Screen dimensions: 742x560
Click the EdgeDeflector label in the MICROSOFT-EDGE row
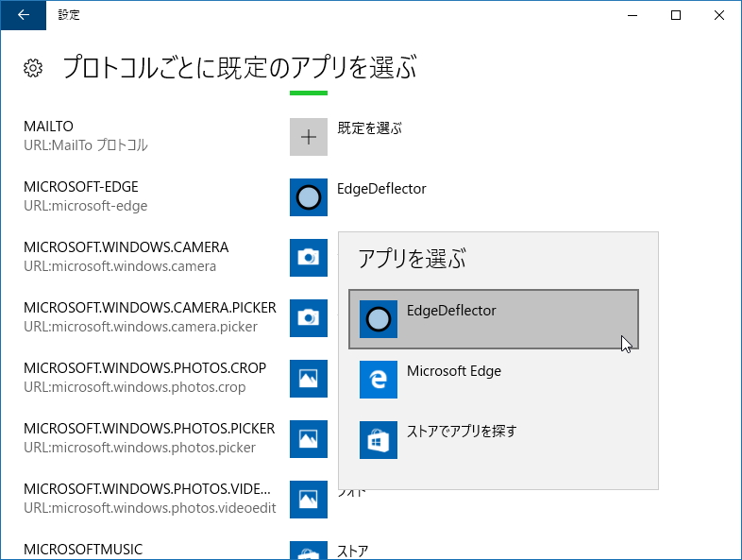click(x=381, y=189)
